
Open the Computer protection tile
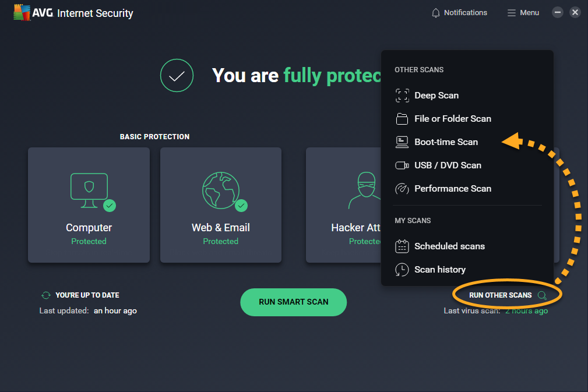(89, 205)
